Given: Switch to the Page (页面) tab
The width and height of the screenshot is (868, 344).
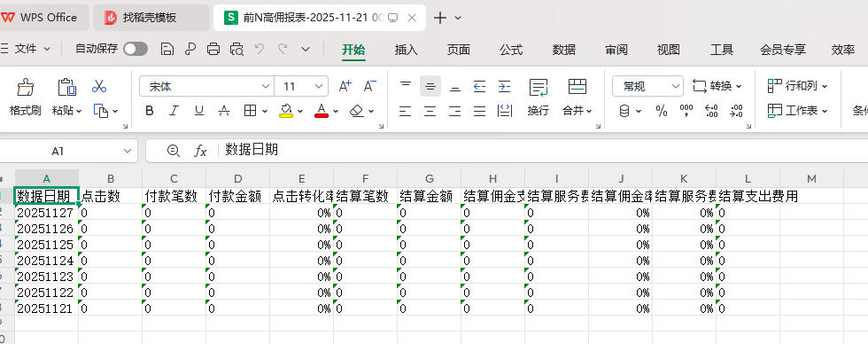Looking at the screenshot, I should [459, 50].
